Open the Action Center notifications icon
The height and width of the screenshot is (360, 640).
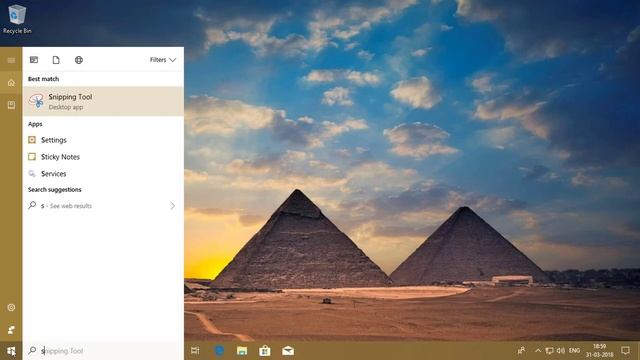pyautogui.click(x=625, y=351)
